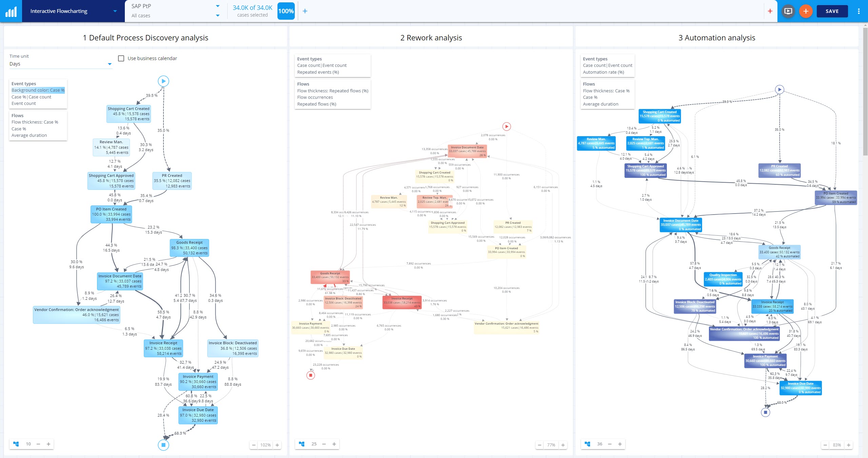Click Invoice Due Date node in Automation chart
The height and width of the screenshot is (458, 868).
point(801,388)
